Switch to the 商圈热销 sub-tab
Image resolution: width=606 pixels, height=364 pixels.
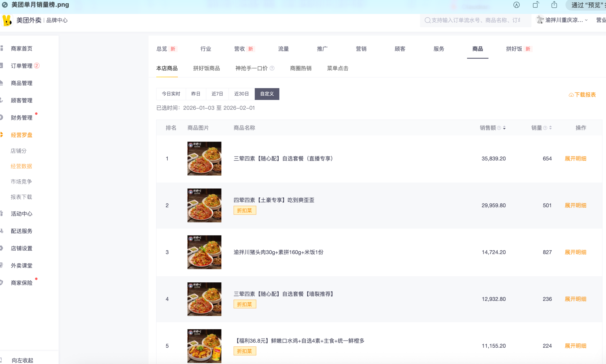(301, 68)
